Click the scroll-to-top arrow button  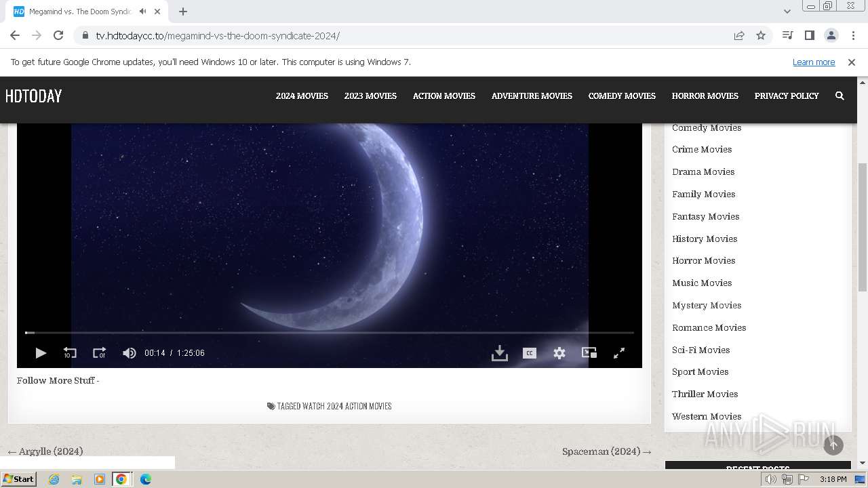point(833,445)
